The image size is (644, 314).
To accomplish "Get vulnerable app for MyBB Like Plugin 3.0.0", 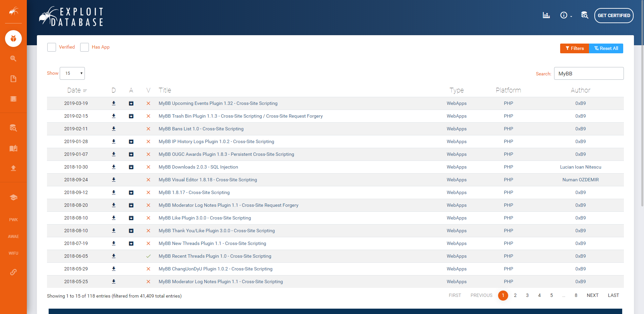I will click(131, 218).
